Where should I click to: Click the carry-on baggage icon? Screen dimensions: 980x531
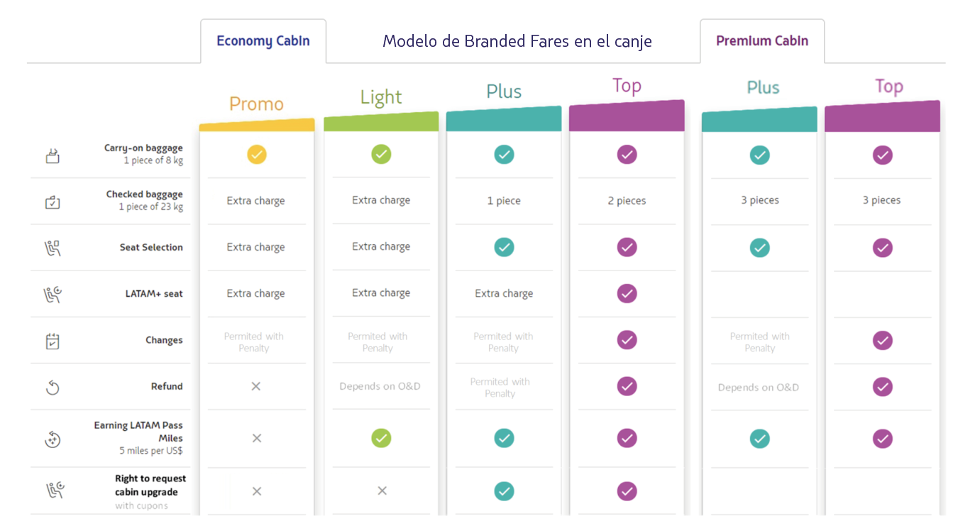(x=53, y=155)
